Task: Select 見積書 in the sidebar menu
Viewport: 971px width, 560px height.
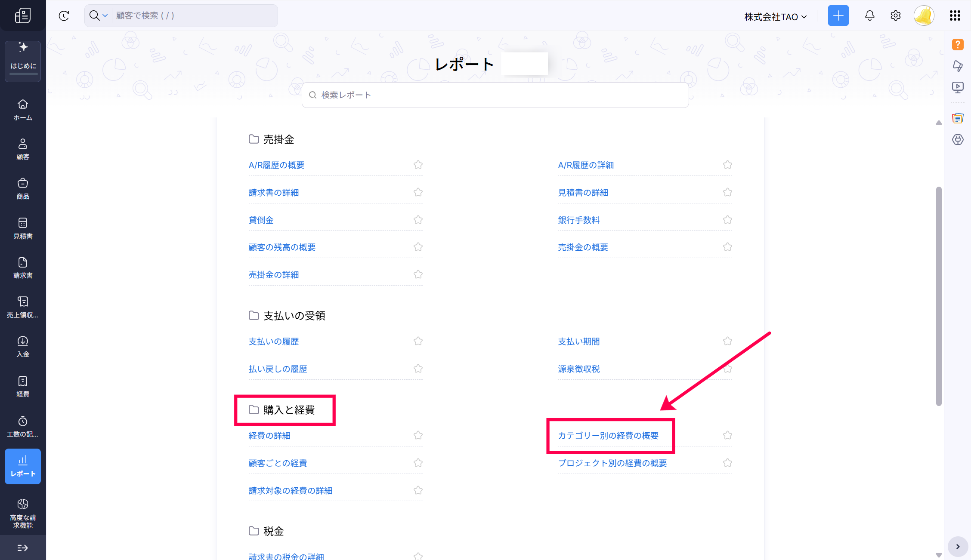Action: click(x=23, y=228)
